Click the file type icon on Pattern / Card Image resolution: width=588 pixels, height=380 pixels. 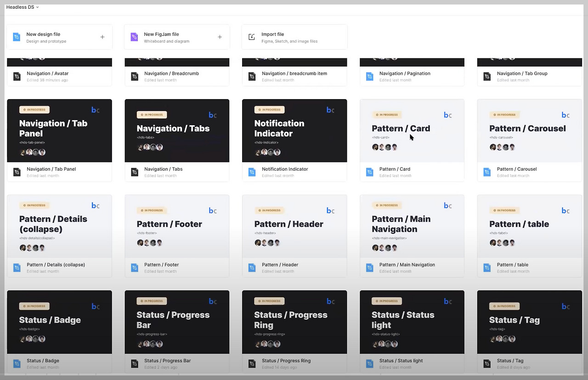click(x=370, y=172)
